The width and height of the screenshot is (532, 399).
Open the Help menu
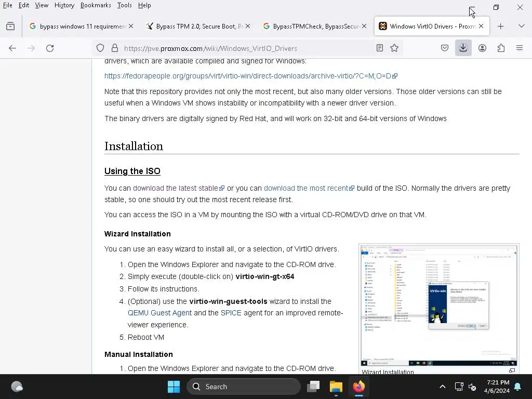144,5
